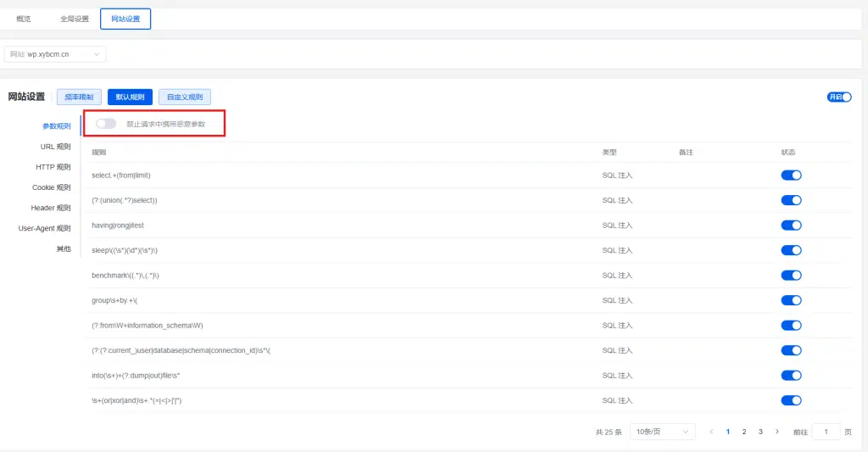The width and height of the screenshot is (868, 452).
Task: Go to the next pagination page arrow
Action: click(776, 432)
